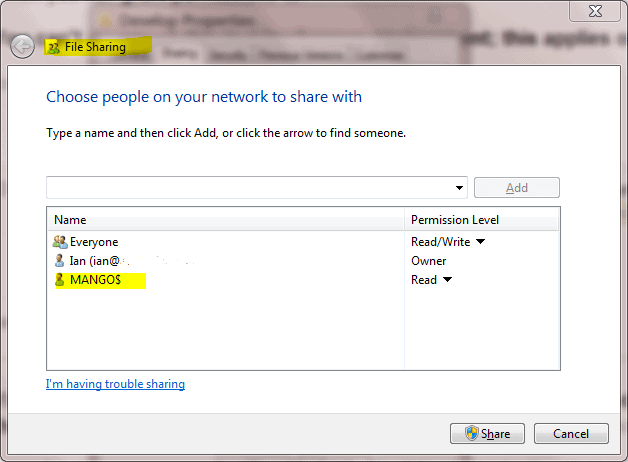Click the File Sharing title icon

point(53,47)
